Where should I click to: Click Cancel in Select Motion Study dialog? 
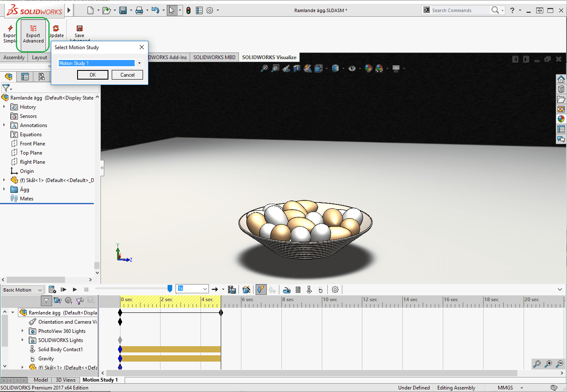(127, 75)
